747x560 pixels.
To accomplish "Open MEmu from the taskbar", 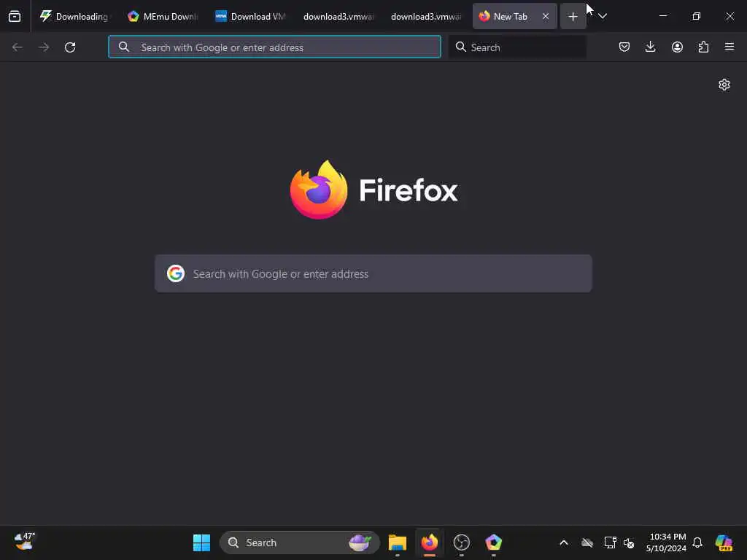I will click(x=494, y=542).
